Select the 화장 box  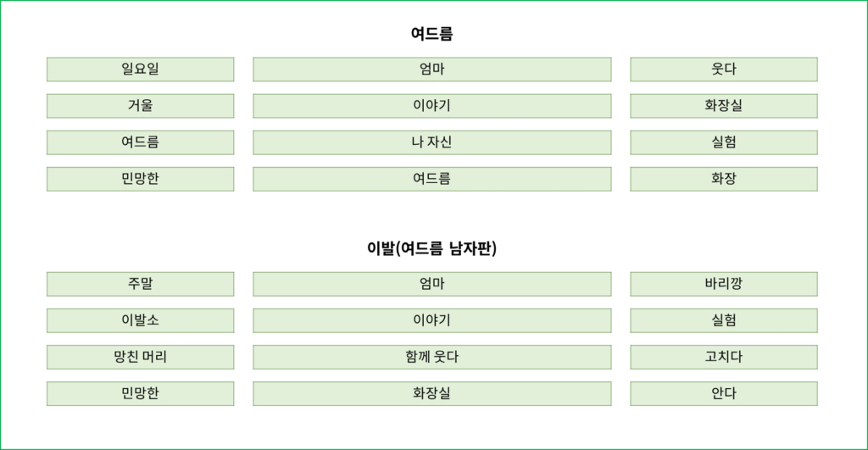pos(724,179)
